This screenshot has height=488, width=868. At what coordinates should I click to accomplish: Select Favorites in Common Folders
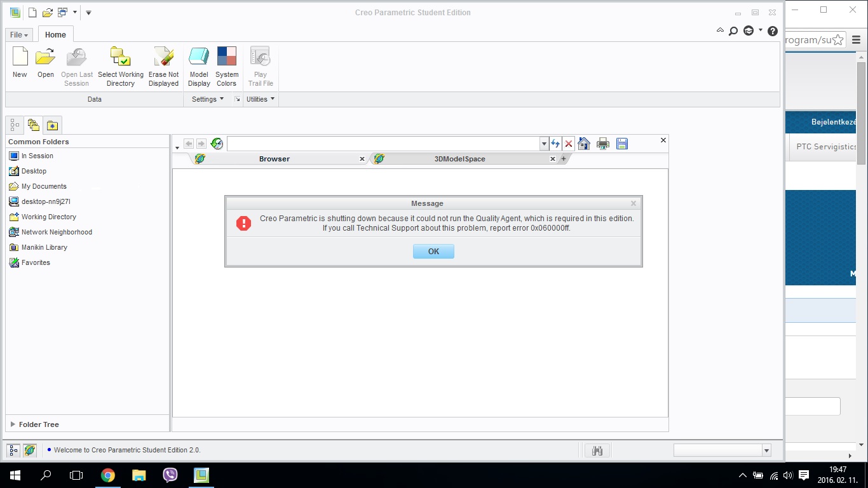(29, 262)
